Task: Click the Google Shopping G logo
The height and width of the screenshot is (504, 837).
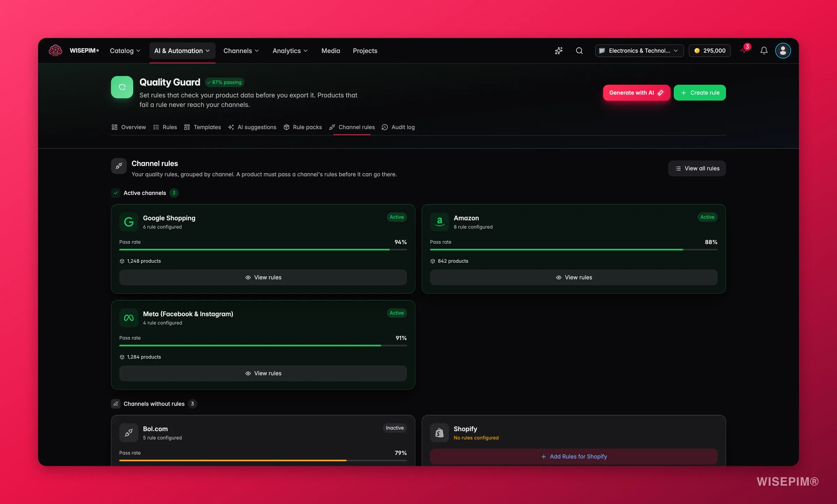Action: click(x=129, y=222)
